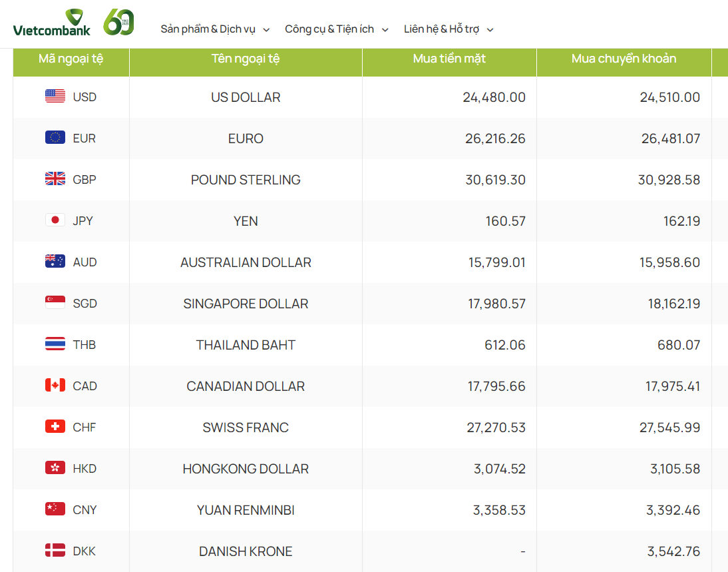
Task: Click the Mua chuyển khoản column header
Action: (624, 59)
